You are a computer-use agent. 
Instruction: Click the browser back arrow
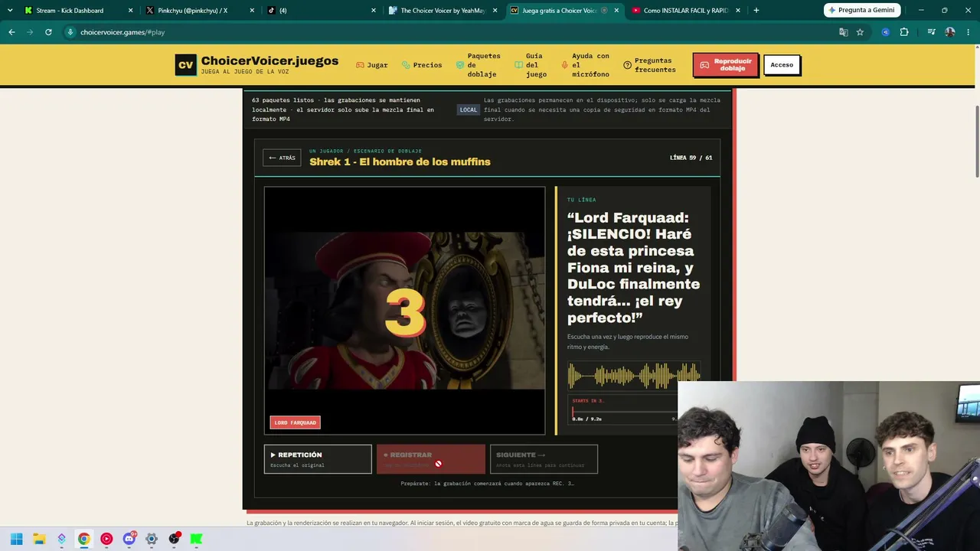coord(11,32)
